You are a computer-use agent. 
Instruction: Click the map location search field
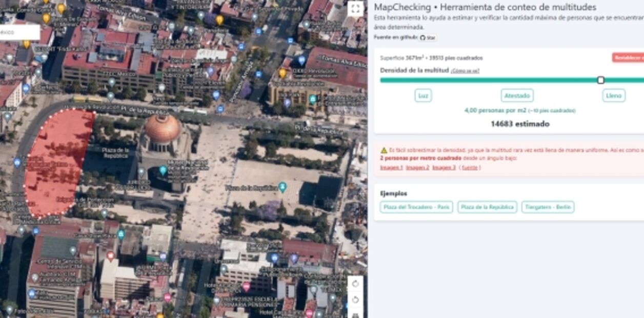[19, 32]
